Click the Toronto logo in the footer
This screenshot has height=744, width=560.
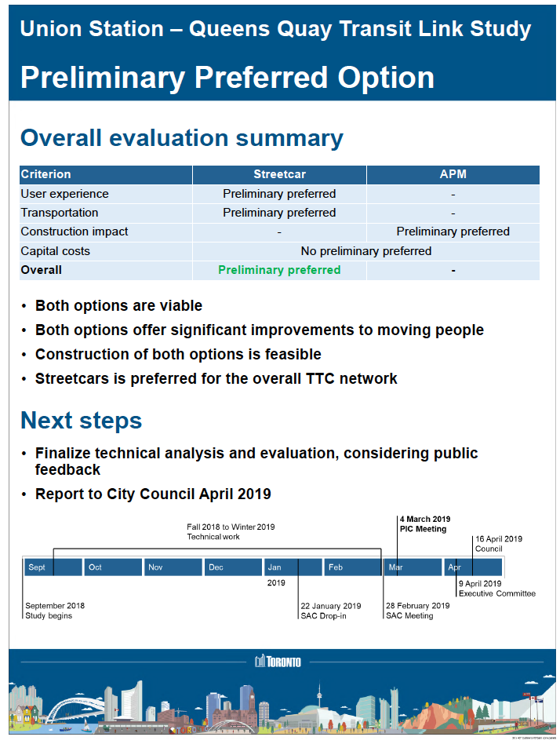point(278,661)
